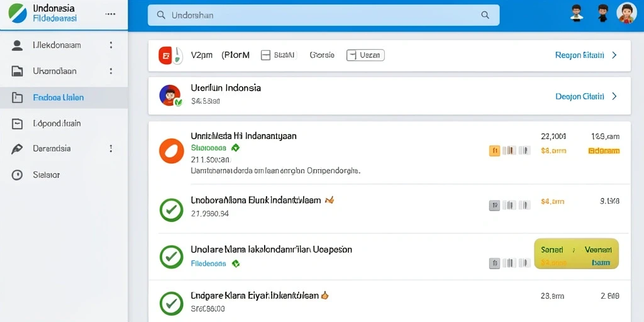
Task: Click the yellow Sanad Veanam highlighted button
Action: (x=576, y=254)
